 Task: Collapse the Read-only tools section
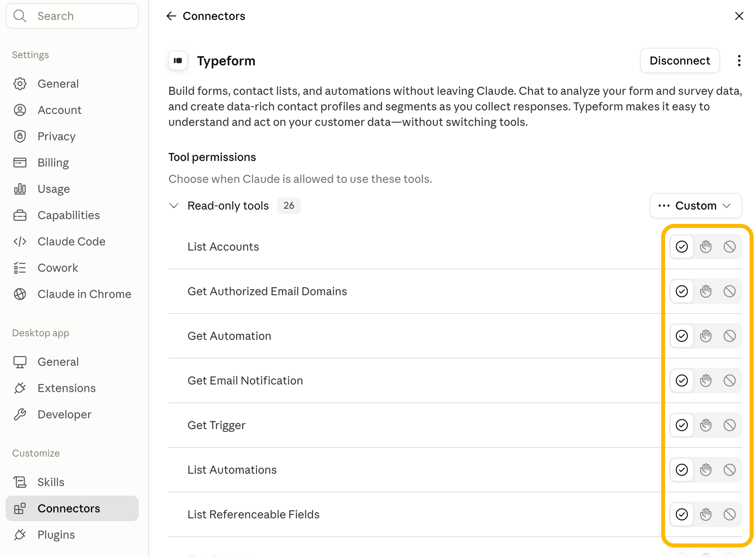coord(174,206)
